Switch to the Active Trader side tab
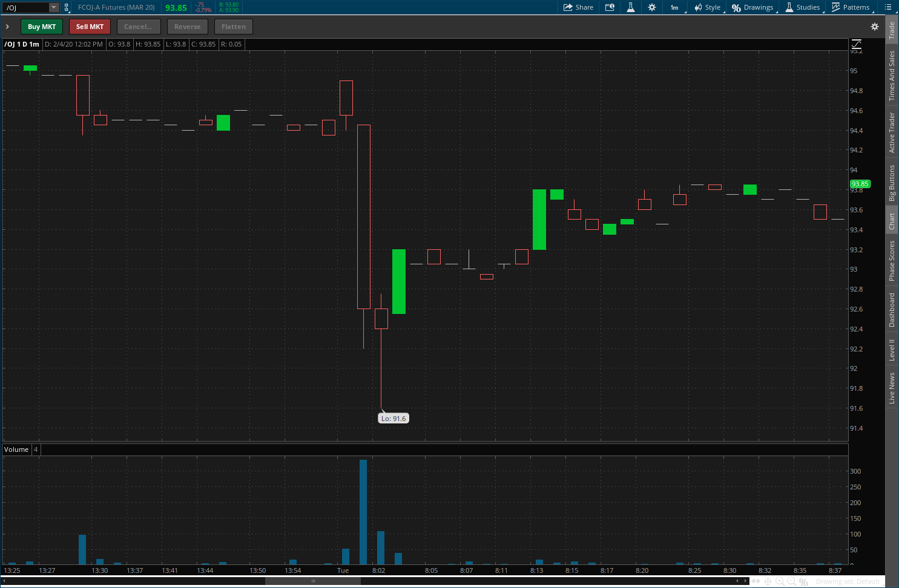 click(x=892, y=132)
